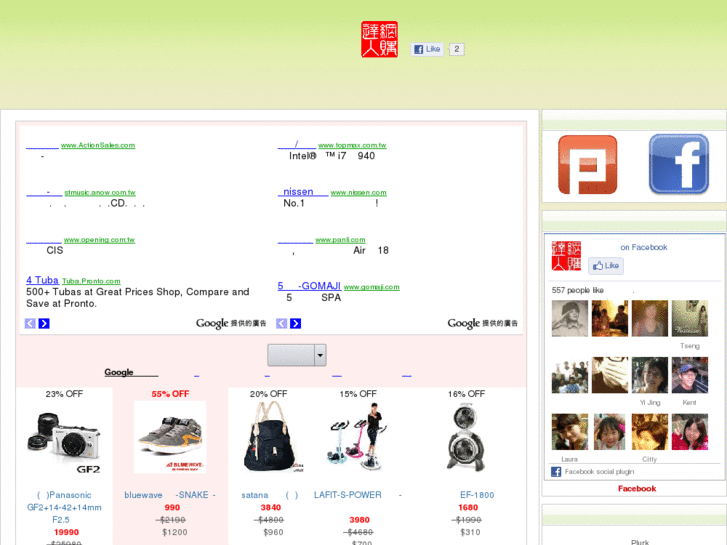Open the bluewave -SNAKE- product link

[x=170, y=495]
